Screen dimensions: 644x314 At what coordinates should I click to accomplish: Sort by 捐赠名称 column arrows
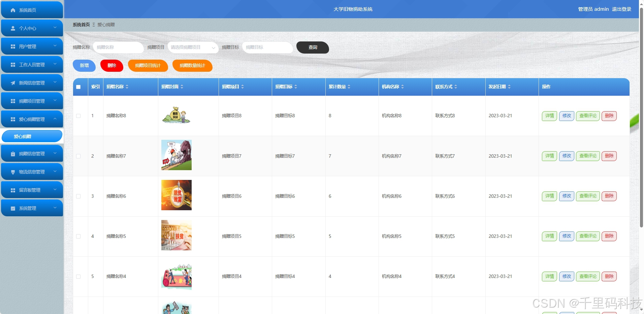coord(127,87)
